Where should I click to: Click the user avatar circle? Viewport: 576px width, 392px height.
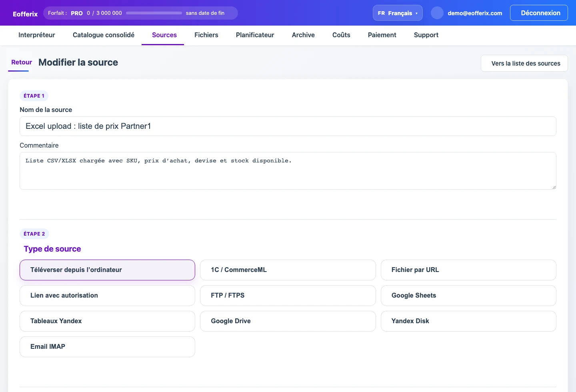pyautogui.click(x=437, y=13)
